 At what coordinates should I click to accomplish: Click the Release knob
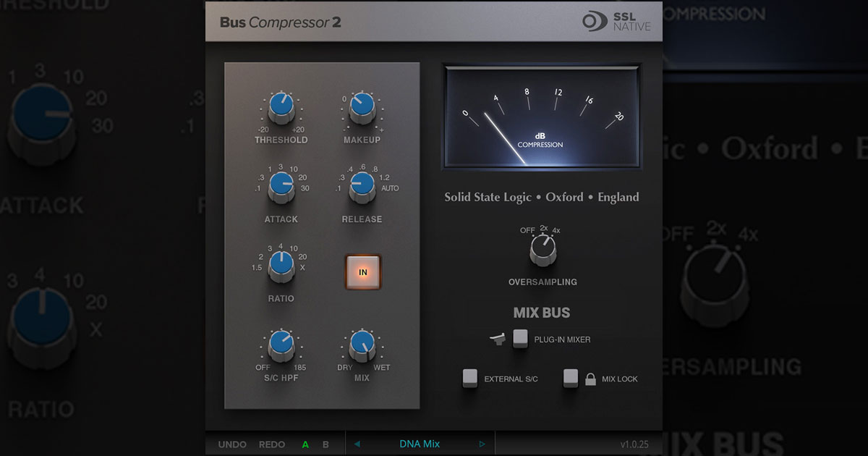tap(362, 187)
